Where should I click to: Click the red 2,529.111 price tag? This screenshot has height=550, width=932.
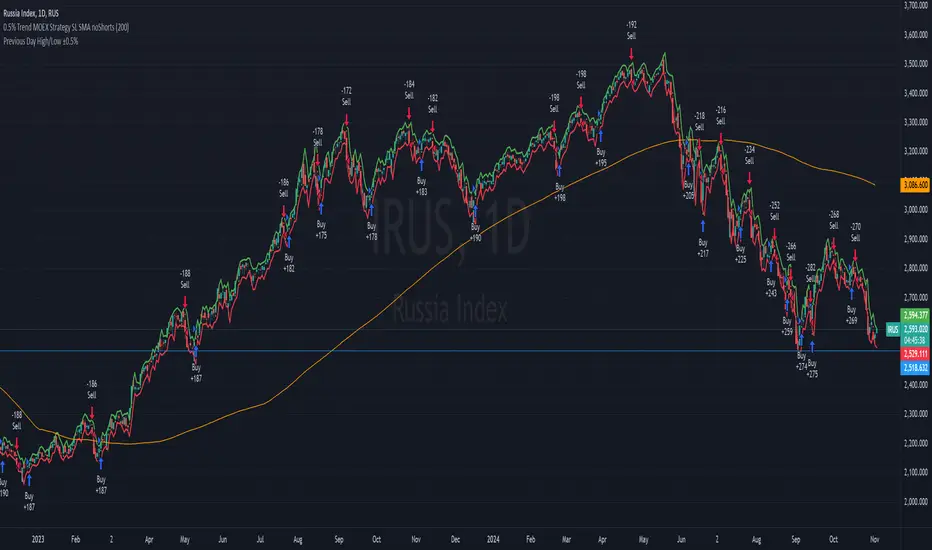pos(915,354)
